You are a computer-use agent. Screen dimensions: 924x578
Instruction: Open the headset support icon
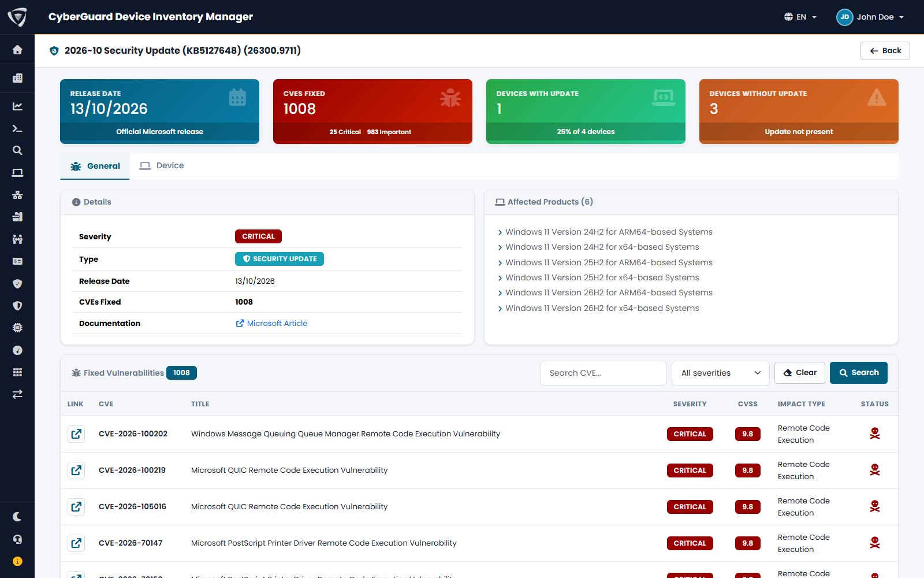[17, 539]
